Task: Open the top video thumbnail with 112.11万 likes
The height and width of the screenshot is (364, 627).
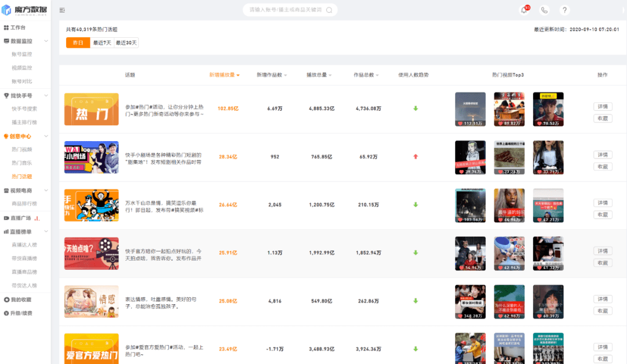Action: [x=470, y=109]
